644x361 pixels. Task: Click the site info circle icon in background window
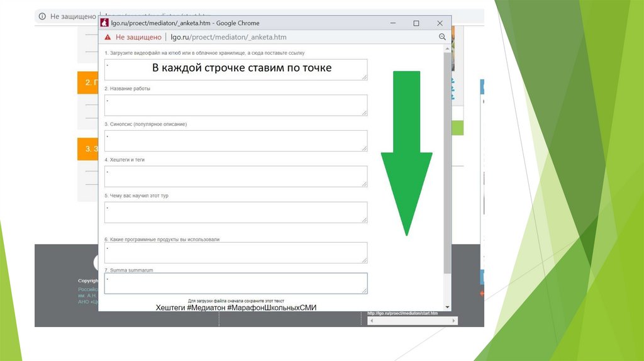coord(42,16)
